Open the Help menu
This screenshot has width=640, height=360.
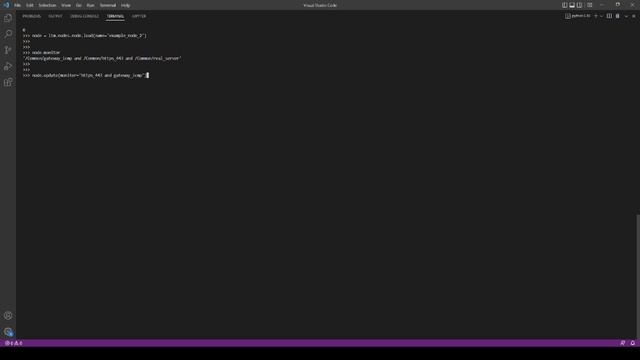click(125, 5)
